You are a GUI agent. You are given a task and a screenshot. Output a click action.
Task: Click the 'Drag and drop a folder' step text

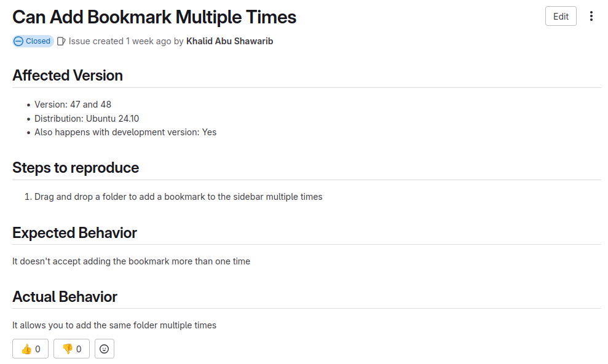pyautogui.click(x=178, y=197)
